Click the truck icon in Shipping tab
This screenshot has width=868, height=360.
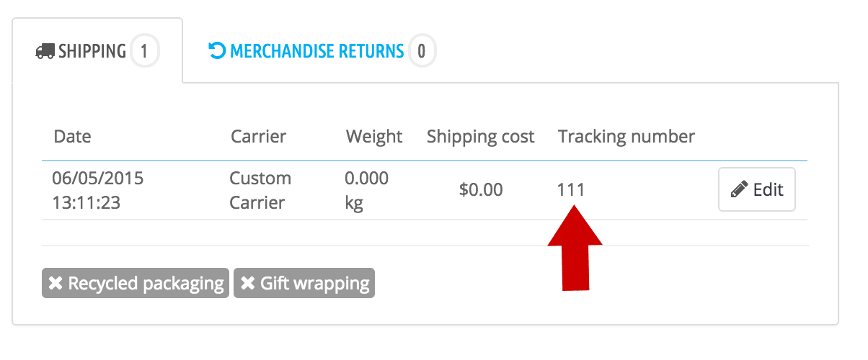tap(45, 52)
